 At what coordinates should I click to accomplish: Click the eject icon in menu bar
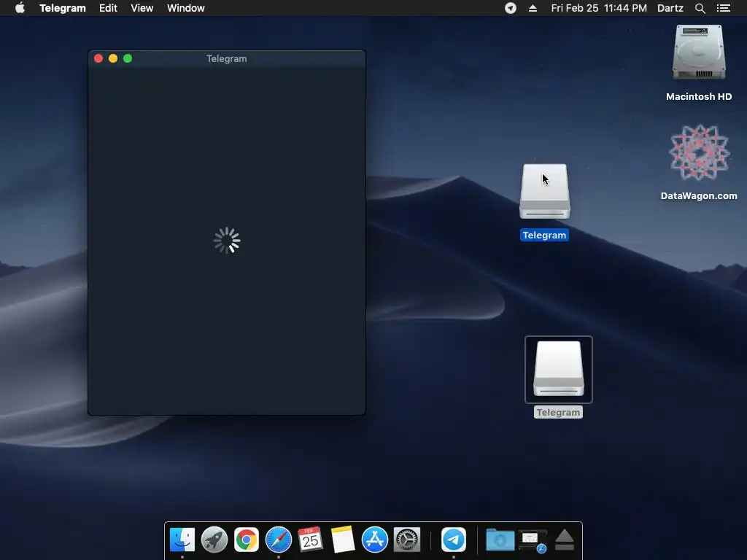point(533,8)
